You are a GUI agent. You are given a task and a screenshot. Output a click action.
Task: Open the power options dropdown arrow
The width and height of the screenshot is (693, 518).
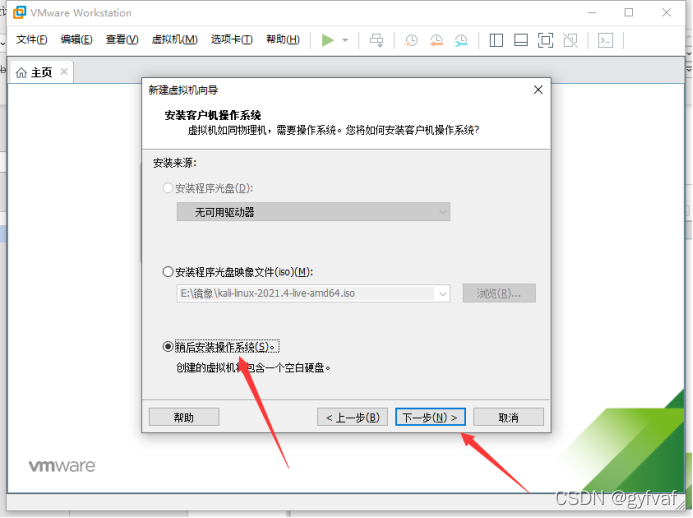coord(345,40)
